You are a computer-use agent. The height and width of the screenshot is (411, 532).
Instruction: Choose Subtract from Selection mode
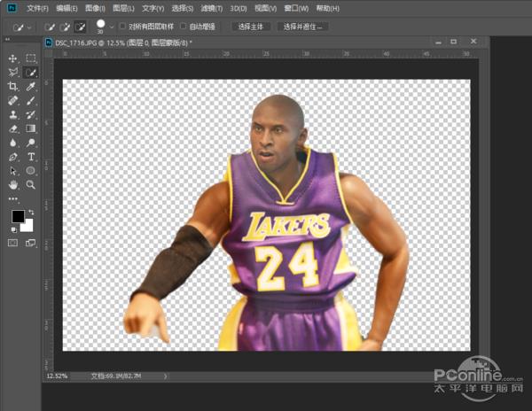pos(80,27)
